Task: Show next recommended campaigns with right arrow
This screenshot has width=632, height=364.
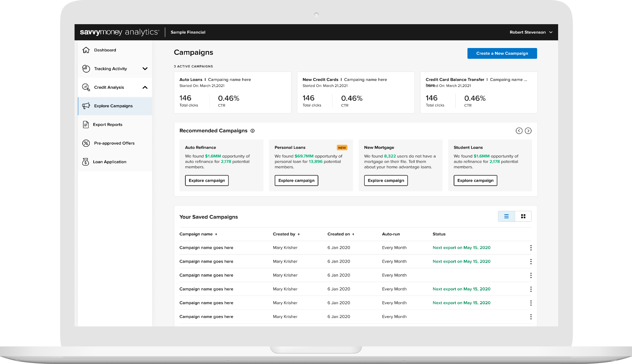Action: [x=528, y=131]
